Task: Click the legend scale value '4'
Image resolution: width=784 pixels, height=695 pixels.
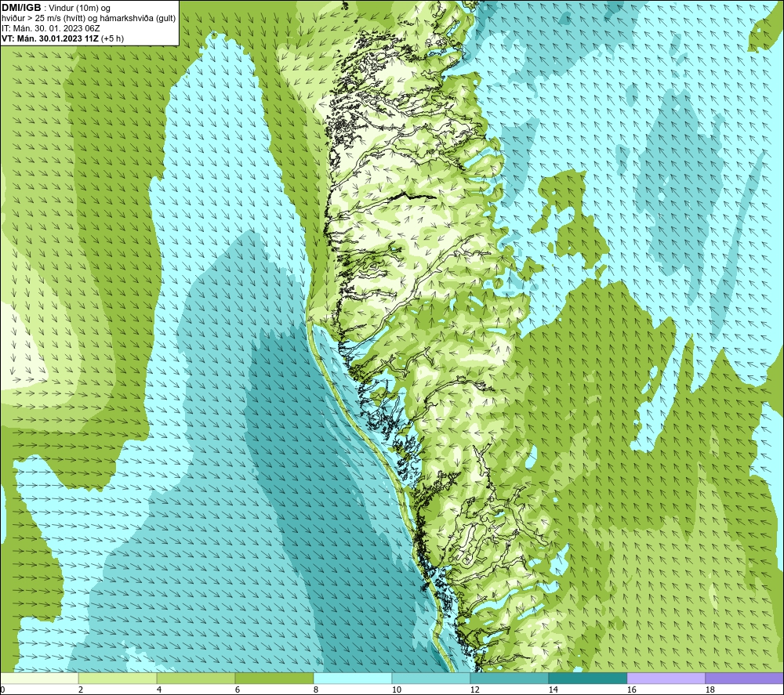Action: pyautogui.click(x=159, y=690)
